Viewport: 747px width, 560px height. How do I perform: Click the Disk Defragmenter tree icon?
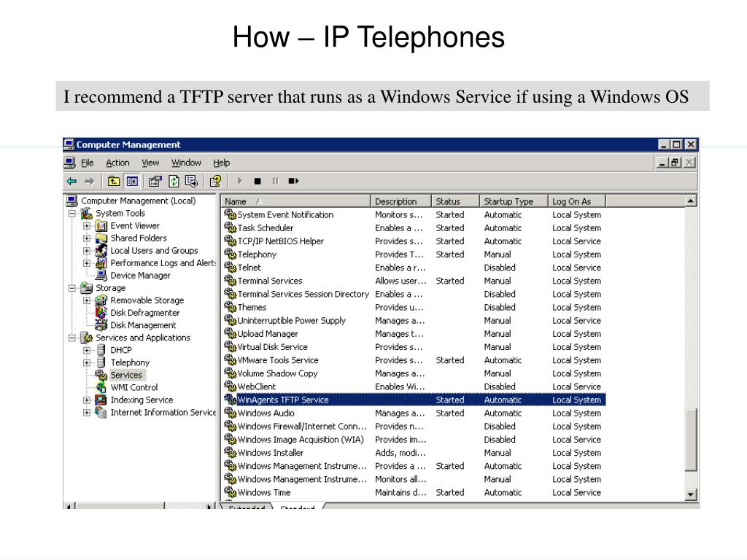[x=101, y=312]
